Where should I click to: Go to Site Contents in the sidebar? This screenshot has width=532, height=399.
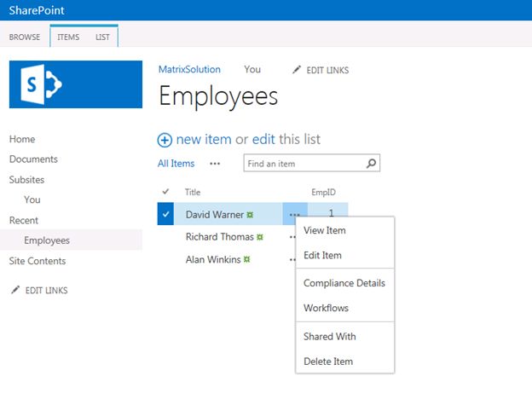coord(38,261)
